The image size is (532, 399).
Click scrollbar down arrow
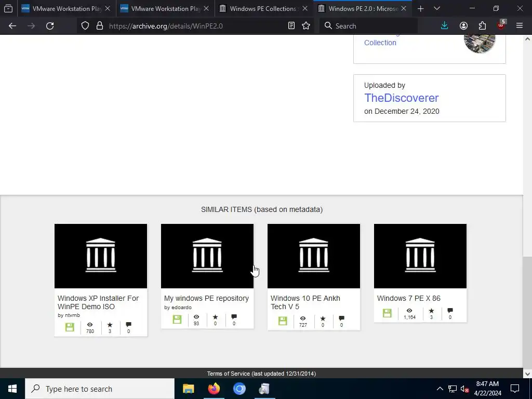pos(527,374)
